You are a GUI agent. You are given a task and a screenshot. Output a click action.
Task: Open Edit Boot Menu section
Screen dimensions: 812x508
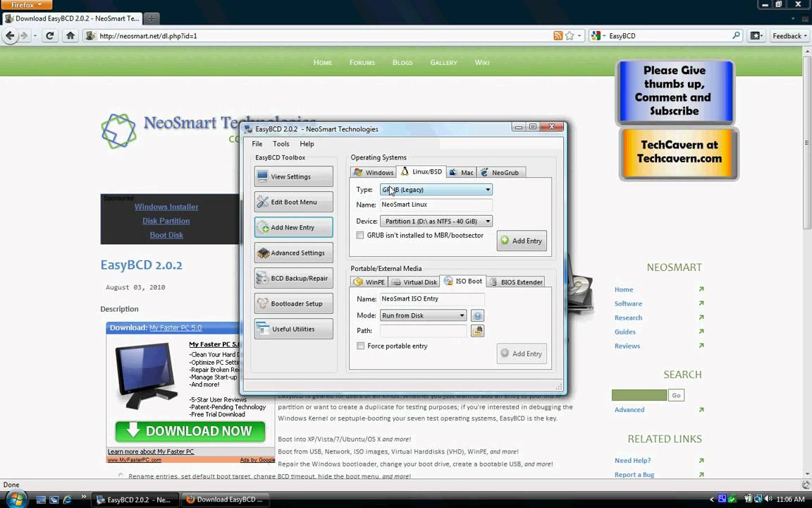(293, 202)
